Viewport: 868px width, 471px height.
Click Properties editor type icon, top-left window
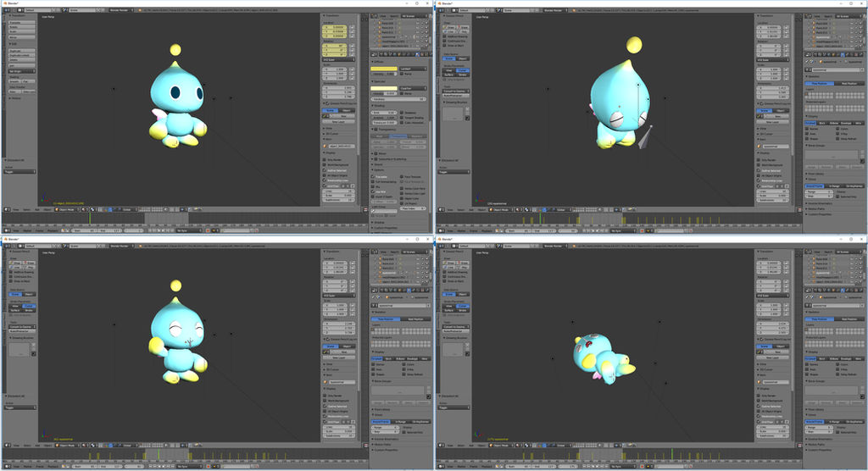tap(374, 54)
